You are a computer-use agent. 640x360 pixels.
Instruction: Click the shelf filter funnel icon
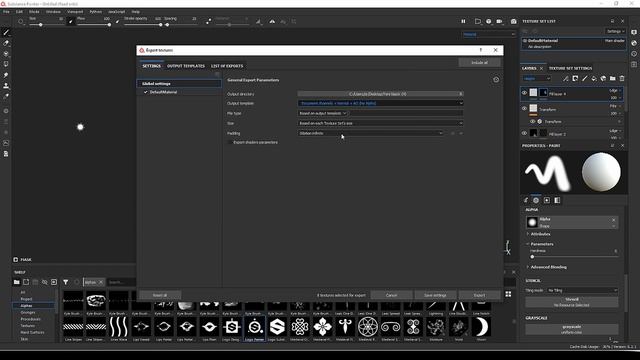tap(65, 282)
